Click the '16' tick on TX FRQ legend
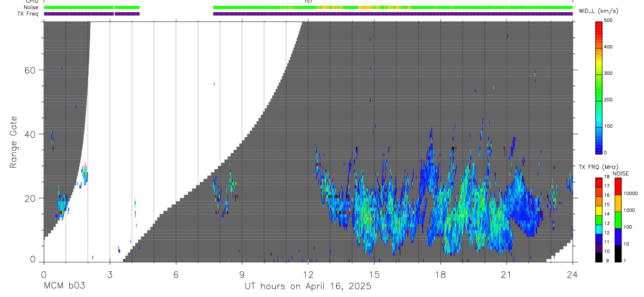644x297 pixels. 606,195
